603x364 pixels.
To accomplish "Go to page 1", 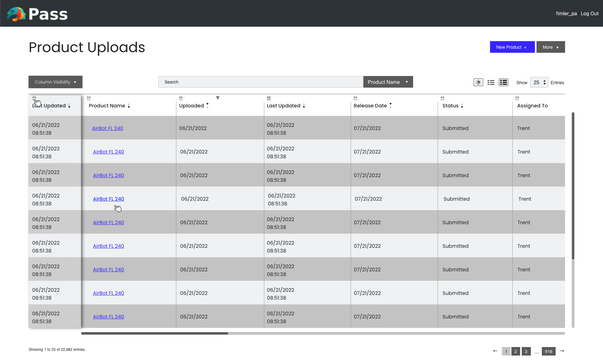I will point(506,351).
